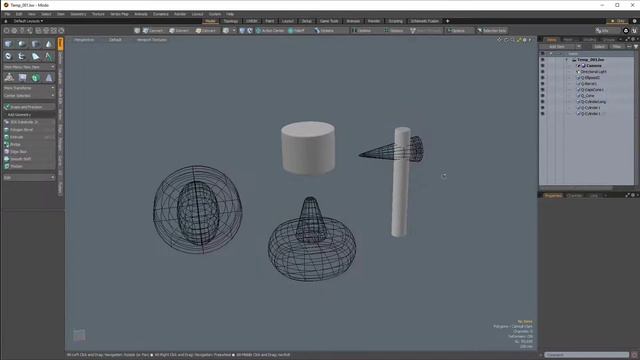Select the Q-Barrel1 item in list
This screenshot has height=360, width=640.
pyautogui.click(x=590, y=84)
